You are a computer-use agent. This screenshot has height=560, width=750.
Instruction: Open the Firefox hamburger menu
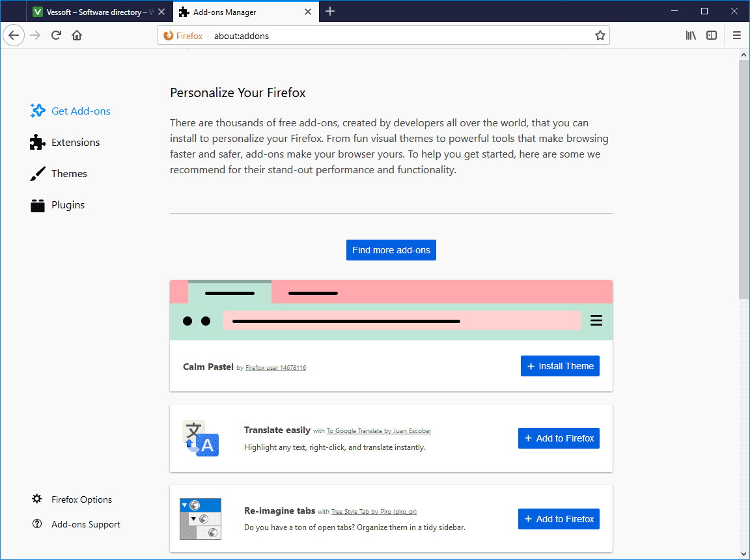pyautogui.click(x=736, y=35)
